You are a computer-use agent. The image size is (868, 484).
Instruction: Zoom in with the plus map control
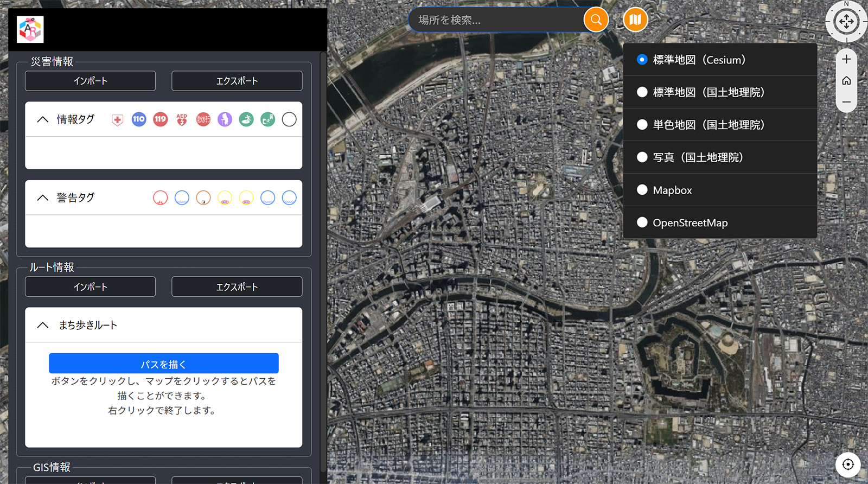(846, 59)
